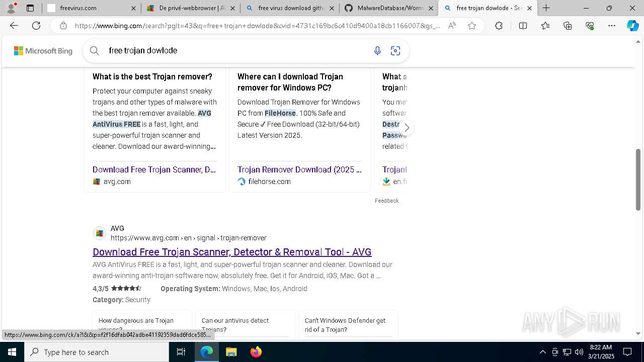View site information lock icon

pyautogui.click(x=63, y=26)
